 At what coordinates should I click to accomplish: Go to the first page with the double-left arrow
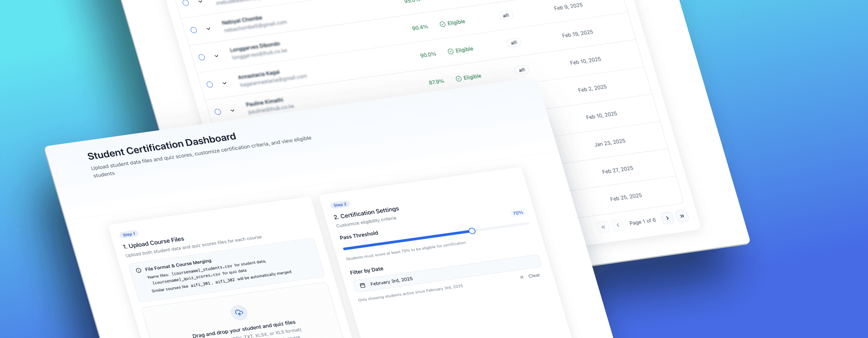(603, 227)
